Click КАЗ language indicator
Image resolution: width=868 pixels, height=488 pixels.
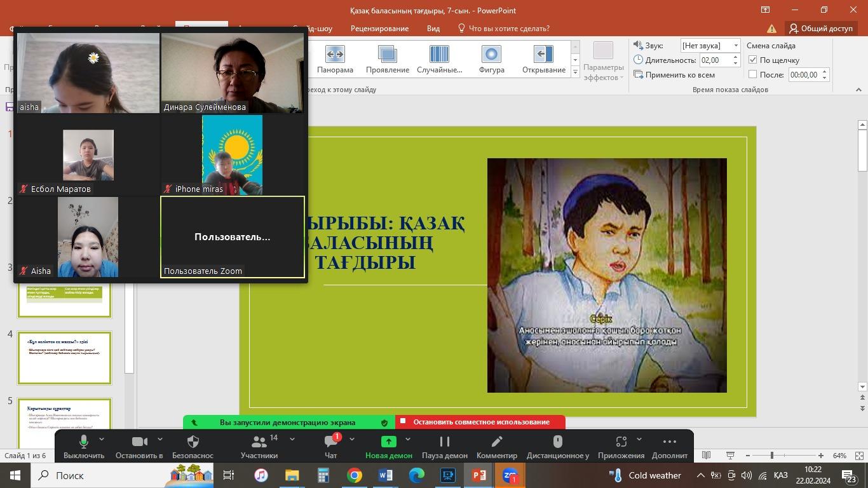point(781,475)
